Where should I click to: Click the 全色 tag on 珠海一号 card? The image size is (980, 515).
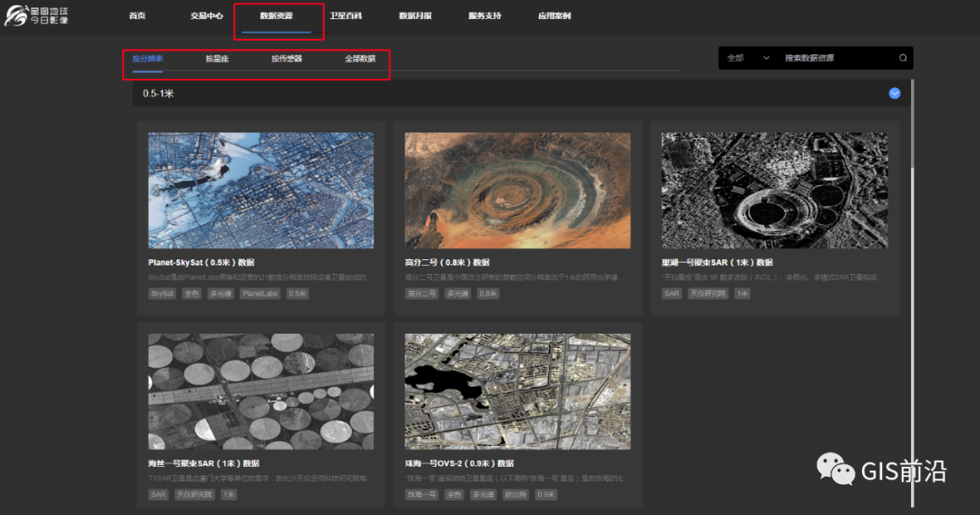tap(455, 494)
